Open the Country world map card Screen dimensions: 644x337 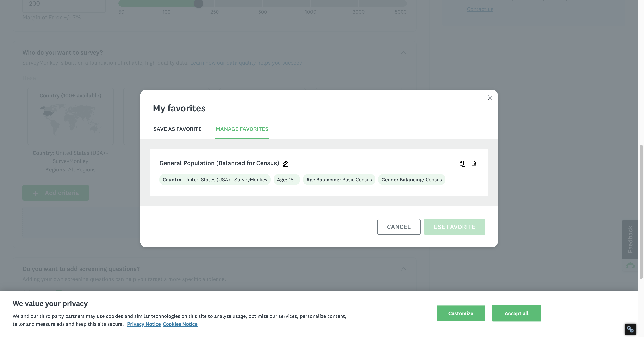(x=70, y=116)
